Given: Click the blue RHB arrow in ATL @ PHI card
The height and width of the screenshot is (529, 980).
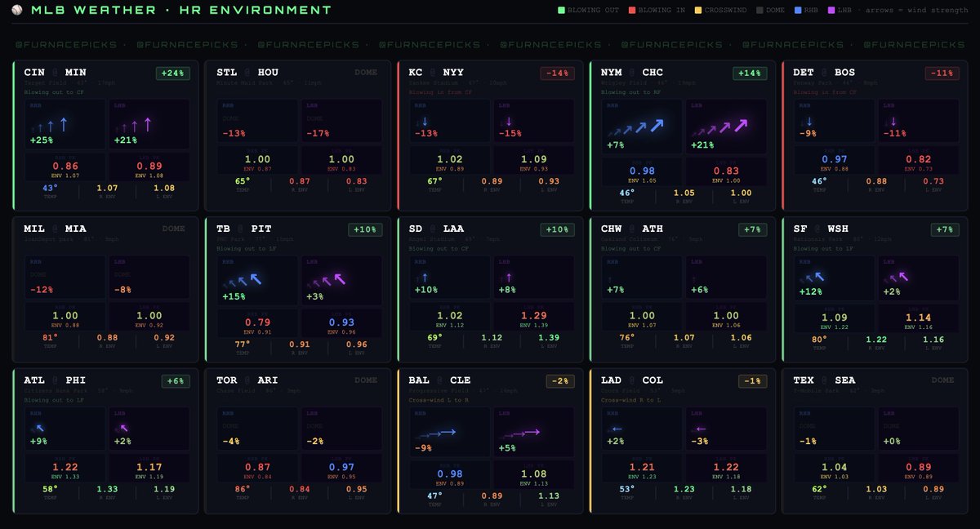Looking at the screenshot, I should [x=40, y=427].
